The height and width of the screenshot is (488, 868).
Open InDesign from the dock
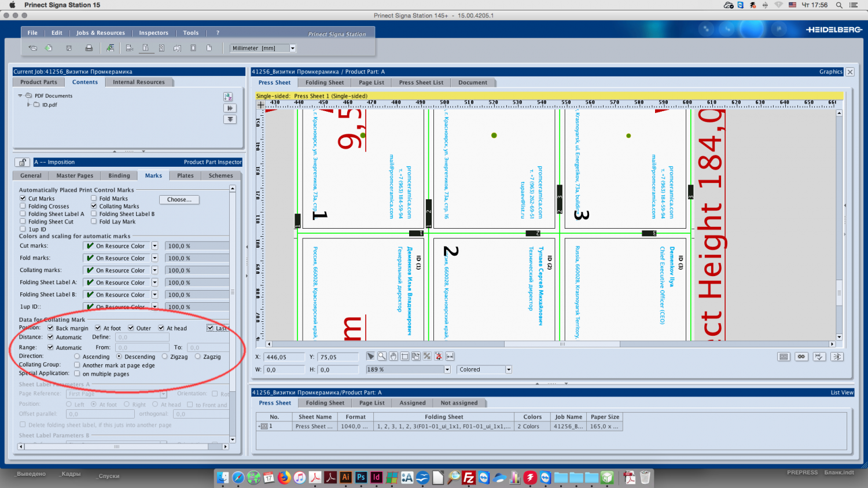click(376, 477)
